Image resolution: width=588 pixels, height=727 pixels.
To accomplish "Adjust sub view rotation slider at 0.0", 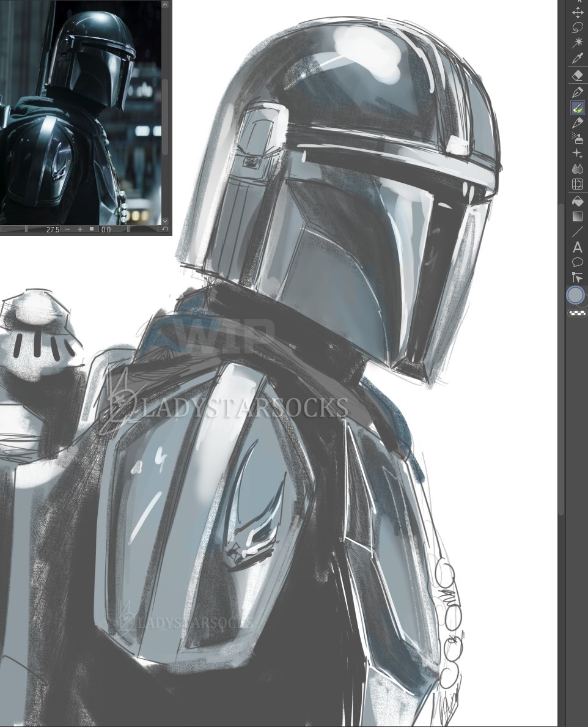I will coord(130,229).
